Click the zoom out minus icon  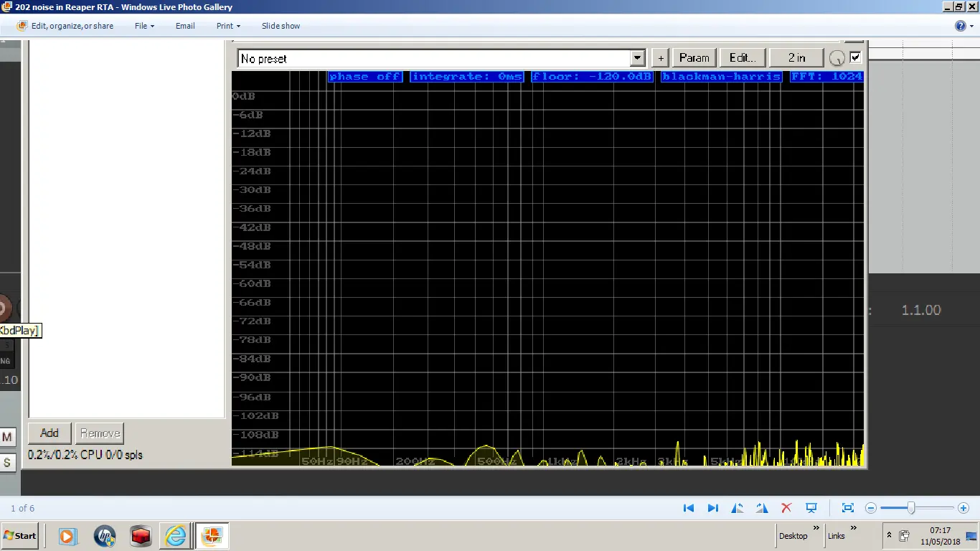[x=871, y=508]
